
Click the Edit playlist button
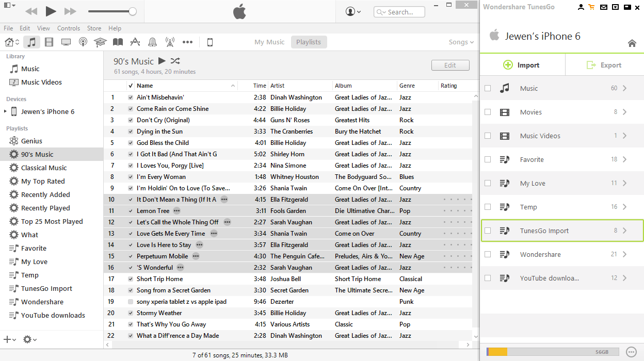(450, 65)
